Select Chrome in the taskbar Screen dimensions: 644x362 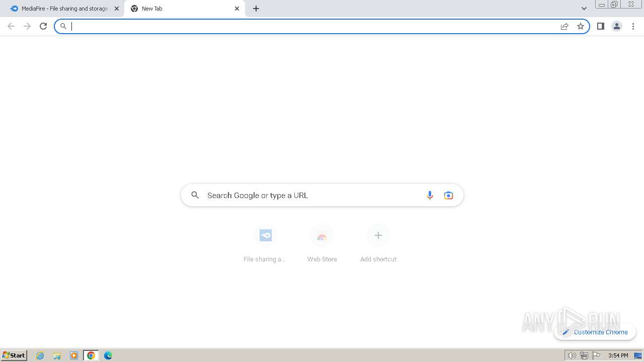tap(91, 355)
